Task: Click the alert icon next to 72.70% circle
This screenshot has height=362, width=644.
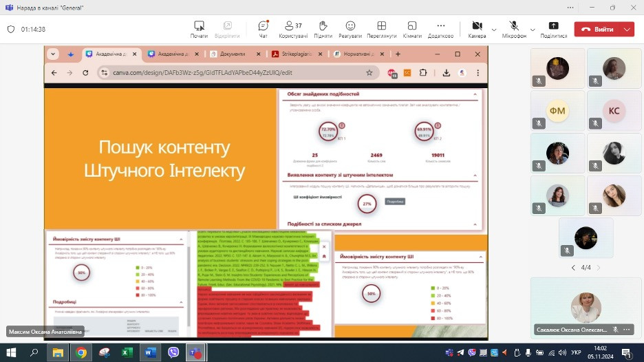Action: point(342,125)
